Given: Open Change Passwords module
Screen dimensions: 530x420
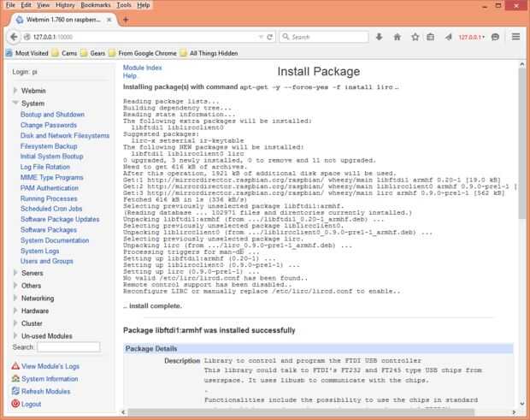Looking at the screenshot, I should (49, 125).
